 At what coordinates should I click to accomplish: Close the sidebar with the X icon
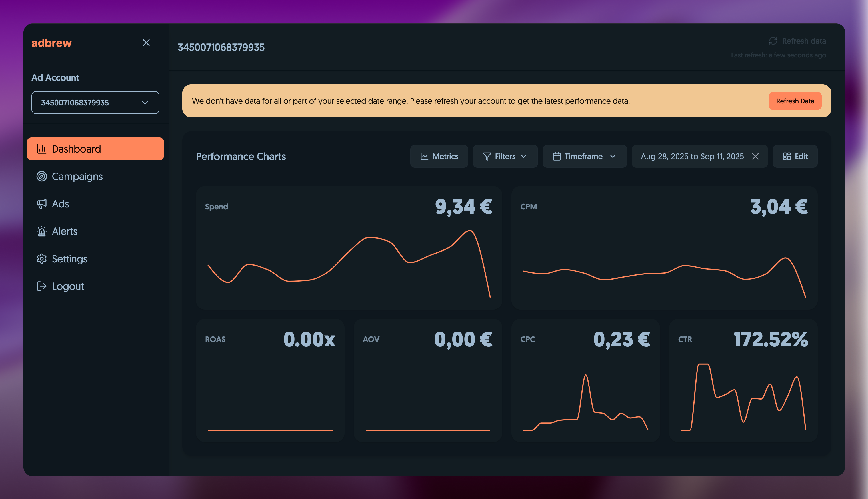pyautogui.click(x=146, y=43)
